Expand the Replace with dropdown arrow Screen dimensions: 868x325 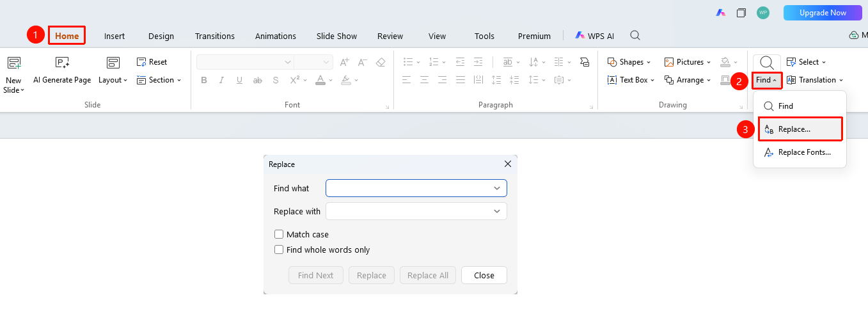497,211
